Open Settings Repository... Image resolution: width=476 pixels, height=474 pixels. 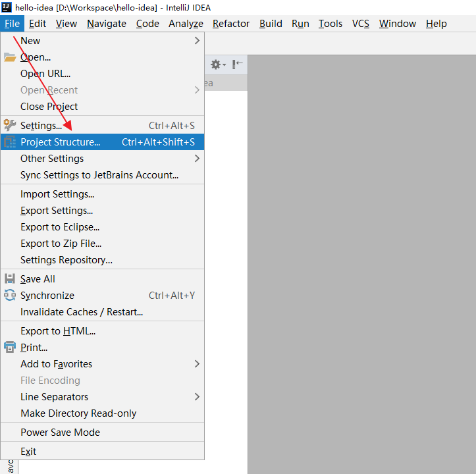102,260
